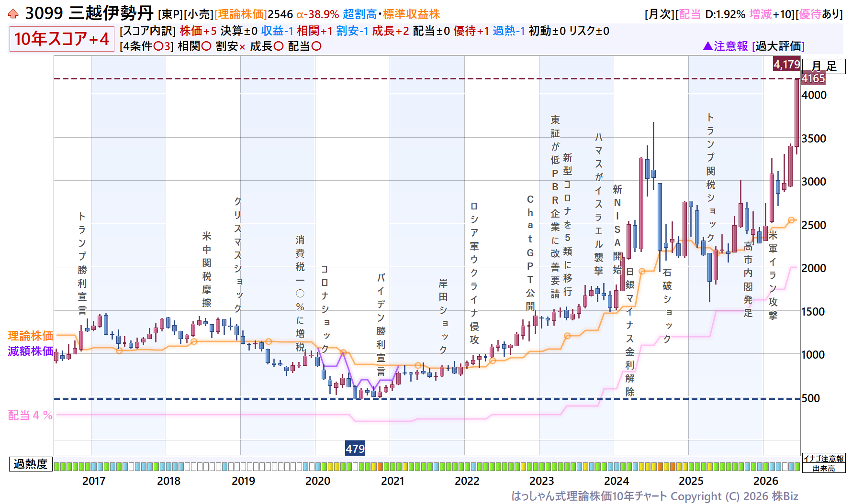852x504 pixels.
Task: Click the 成長+2 score item
Action: 391,31
